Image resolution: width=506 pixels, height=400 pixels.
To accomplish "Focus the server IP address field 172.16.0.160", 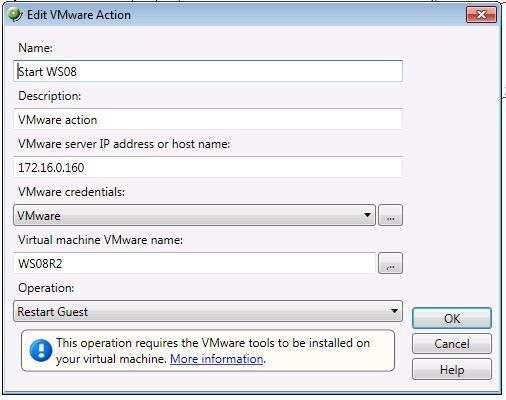I will click(208, 167).
